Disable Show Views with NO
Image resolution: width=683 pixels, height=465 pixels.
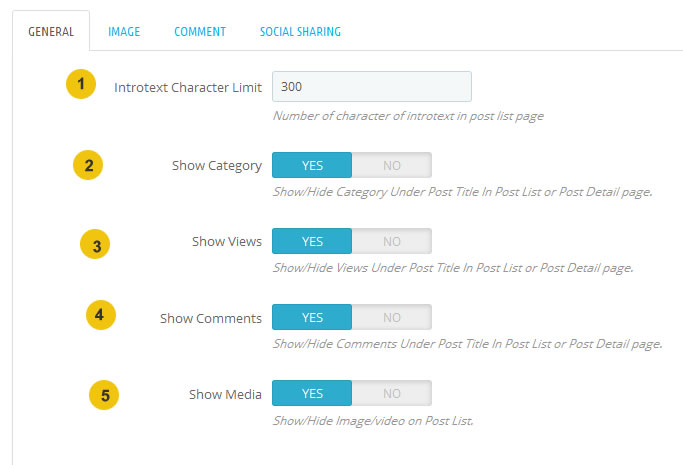392,241
